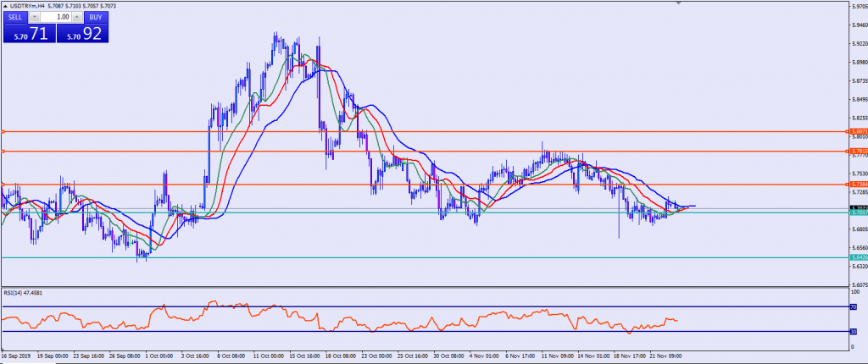
Task: Click the 1.00 volume input field
Action: pyautogui.click(x=57, y=17)
